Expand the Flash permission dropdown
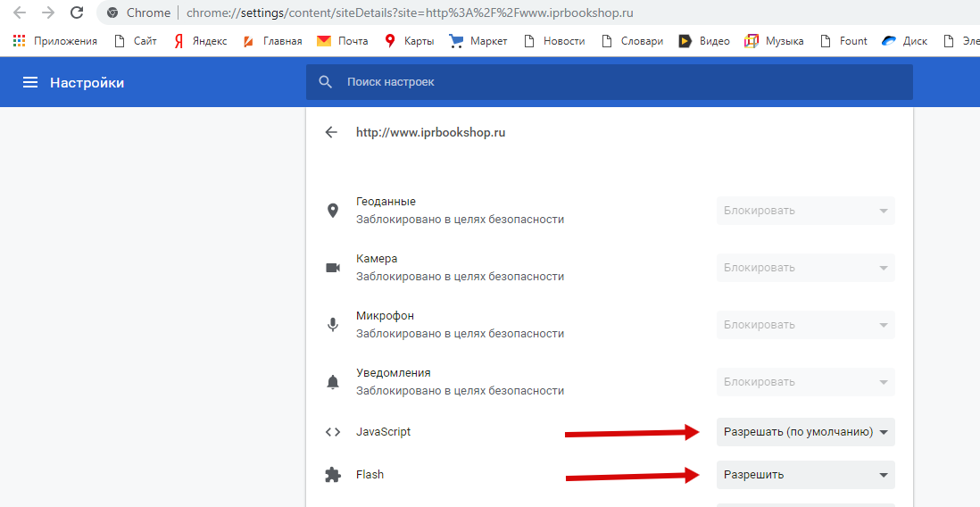The width and height of the screenshot is (980, 507). (x=805, y=475)
